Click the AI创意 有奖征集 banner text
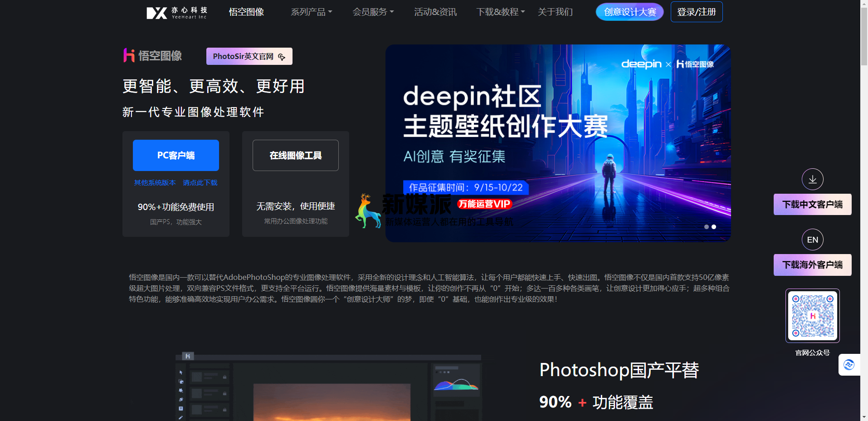Screen dimensions: 868x421 tap(454, 157)
